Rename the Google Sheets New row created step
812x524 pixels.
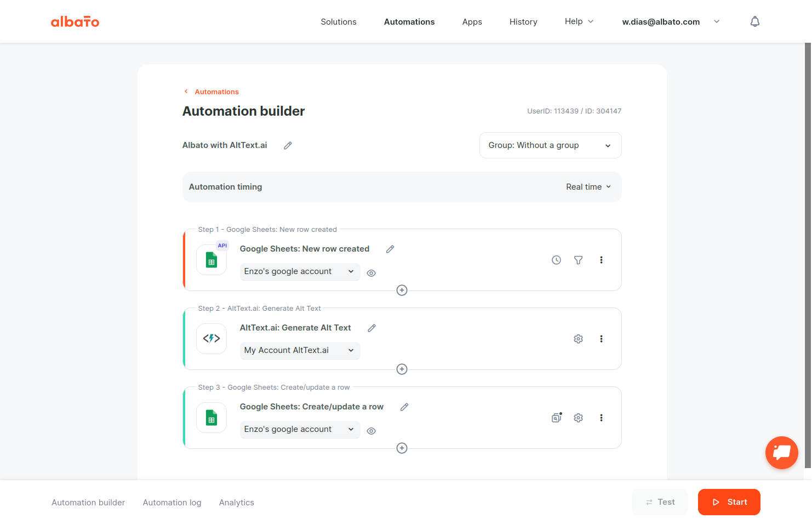(390, 249)
